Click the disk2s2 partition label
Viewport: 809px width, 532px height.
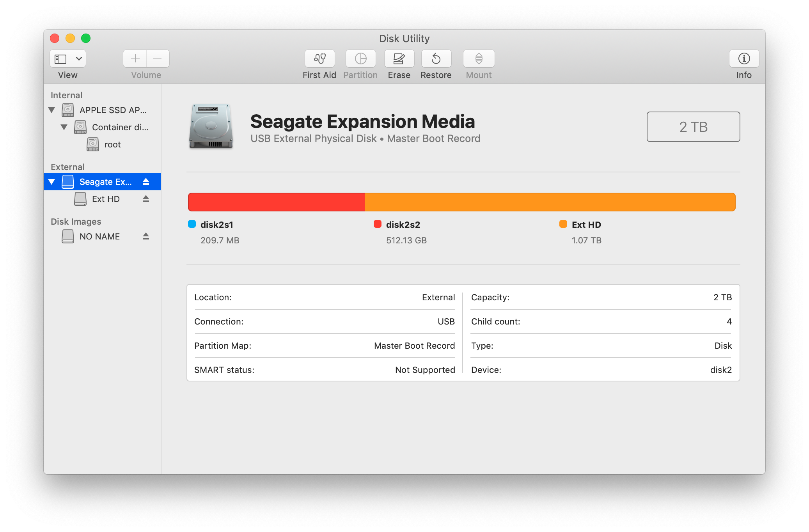click(403, 225)
